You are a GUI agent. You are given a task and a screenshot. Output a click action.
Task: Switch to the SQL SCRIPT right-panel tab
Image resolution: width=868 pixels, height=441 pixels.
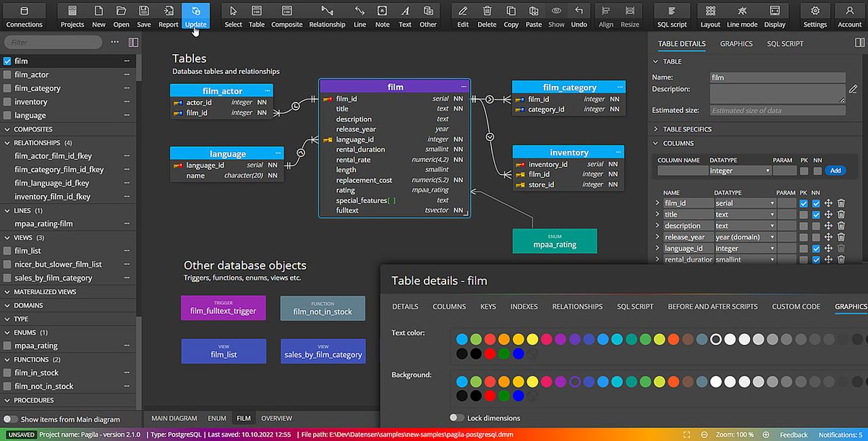point(785,43)
